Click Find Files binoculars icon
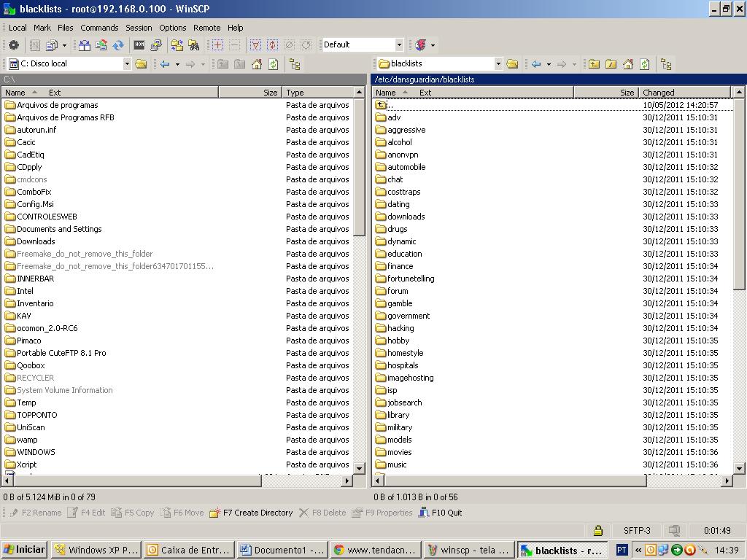This screenshot has height=560, width=747. tap(194, 45)
